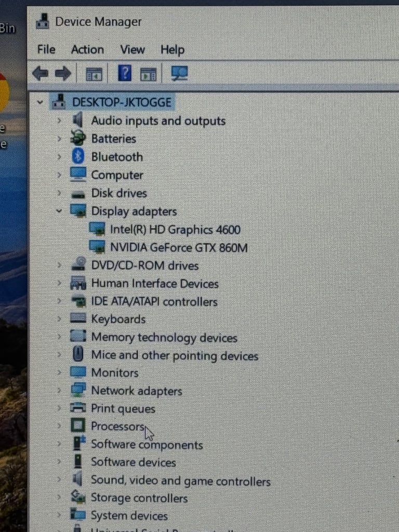Image resolution: width=399 pixels, height=532 pixels.
Task: Select the Print queues label
Action: point(123,409)
